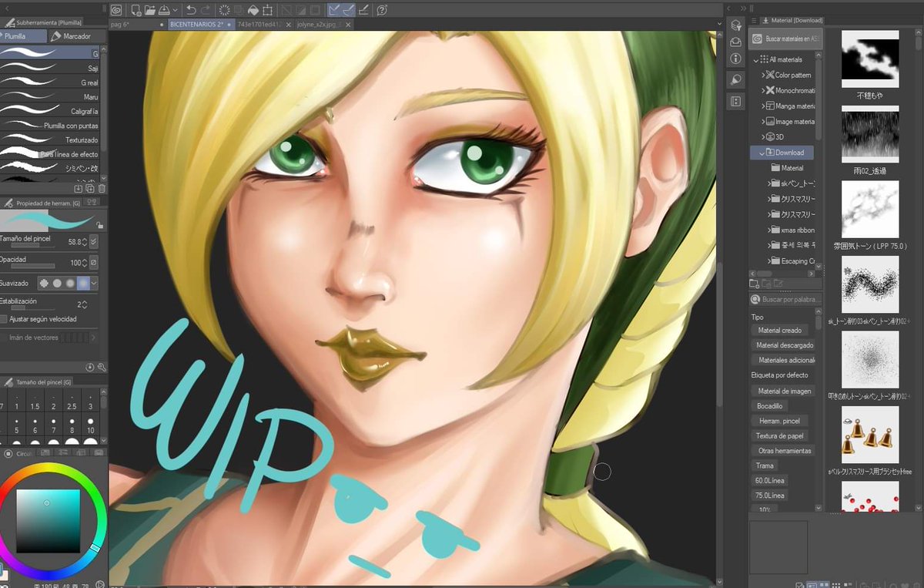
Task: Switch to the 743e1701ed41 document tab
Action: click(x=259, y=25)
